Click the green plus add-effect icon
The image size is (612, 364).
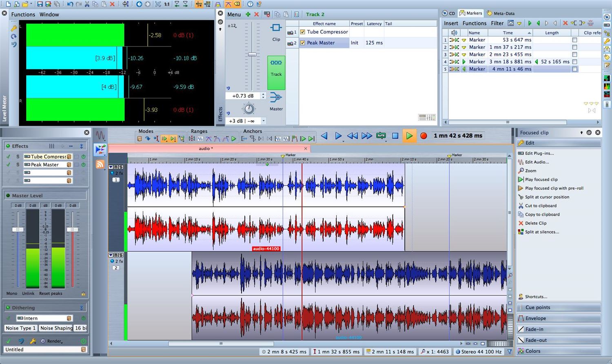coord(248,14)
